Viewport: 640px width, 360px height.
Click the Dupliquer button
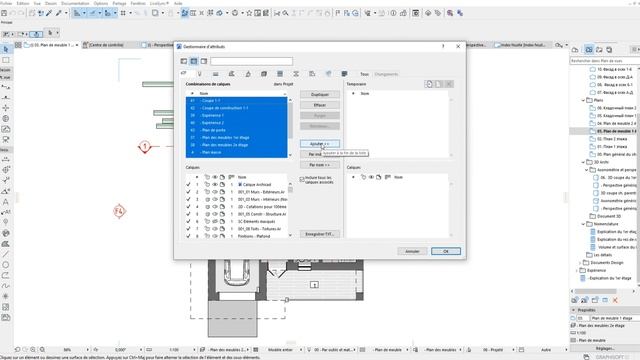pos(320,94)
